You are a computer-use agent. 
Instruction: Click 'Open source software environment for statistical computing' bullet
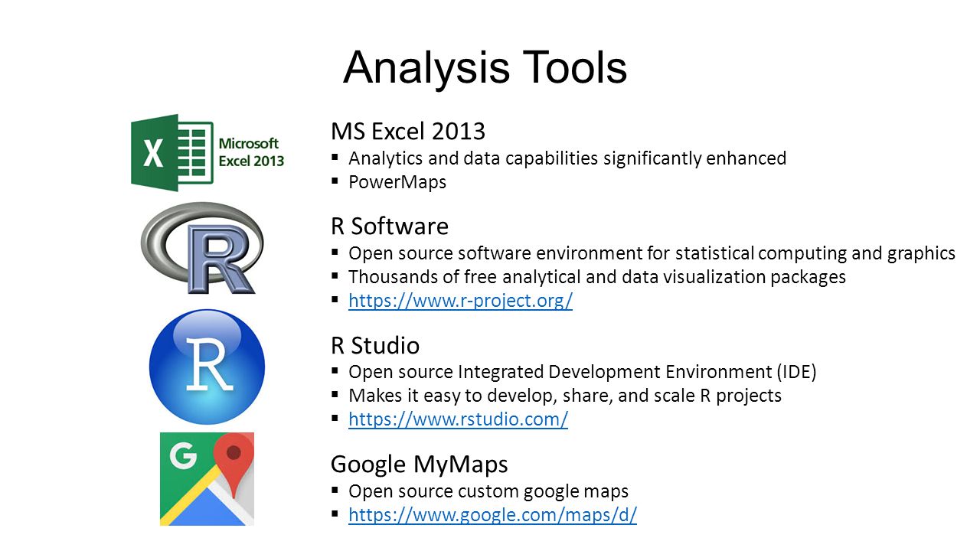pos(652,253)
